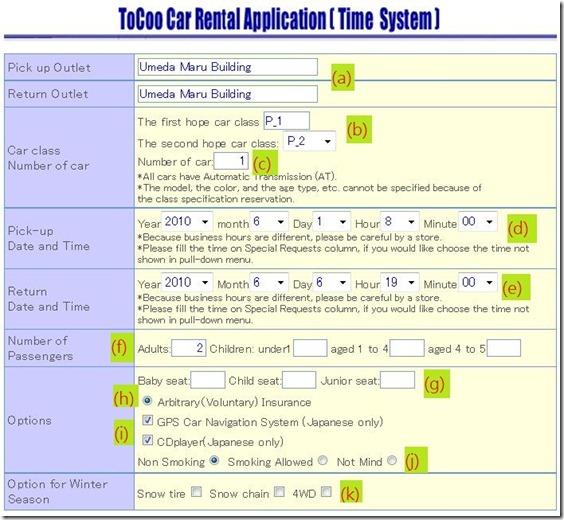
Task: Open the Return Hour dropdown
Action: pos(400,282)
